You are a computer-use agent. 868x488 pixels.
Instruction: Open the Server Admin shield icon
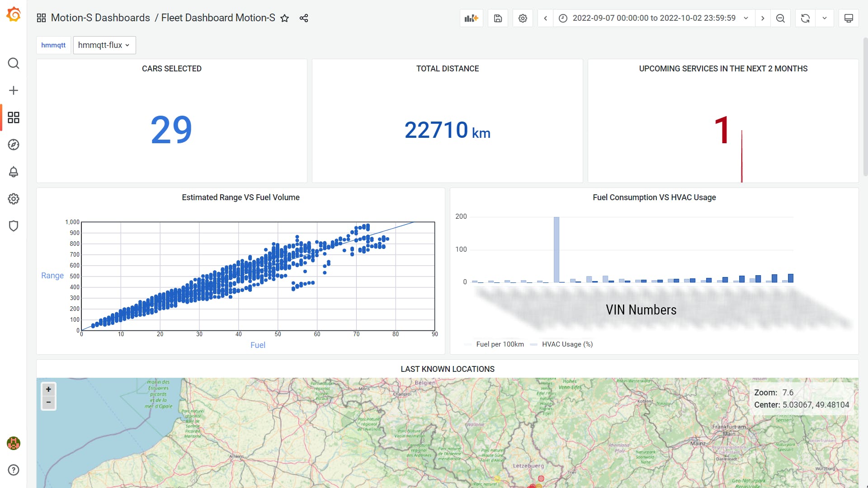(x=14, y=226)
